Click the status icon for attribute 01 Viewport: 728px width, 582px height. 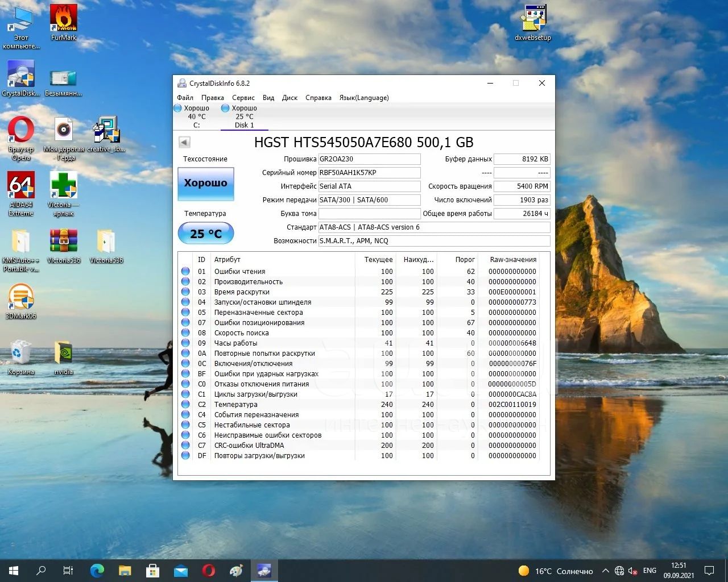click(x=185, y=271)
